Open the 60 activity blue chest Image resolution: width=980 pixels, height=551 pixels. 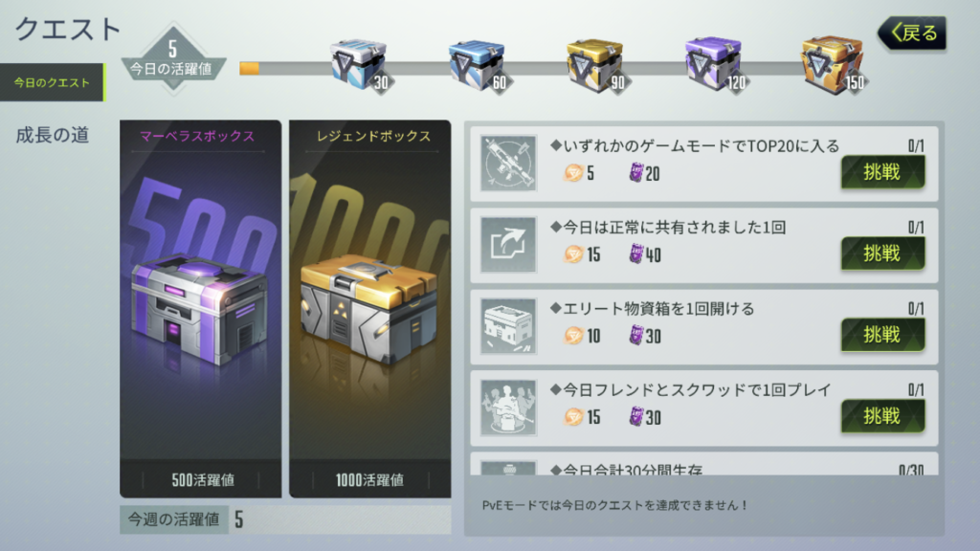(477, 64)
